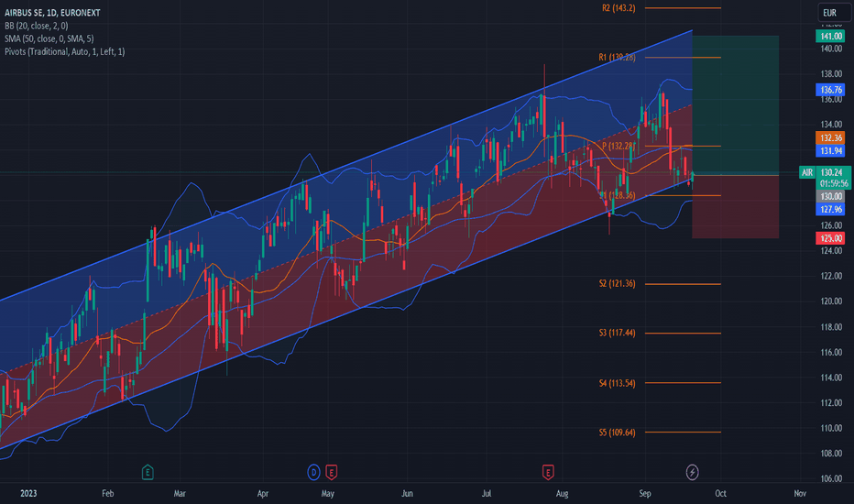Click the blue 131.94 price tag
The width and height of the screenshot is (854, 504).
pyautogui.click(x=831, y=151)
